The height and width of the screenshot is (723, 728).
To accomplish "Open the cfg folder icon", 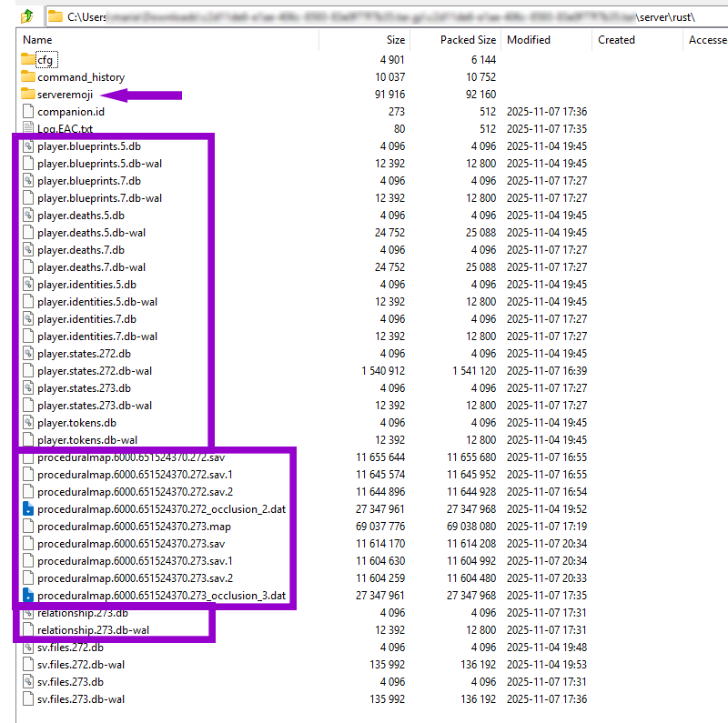I will (27, 59).
